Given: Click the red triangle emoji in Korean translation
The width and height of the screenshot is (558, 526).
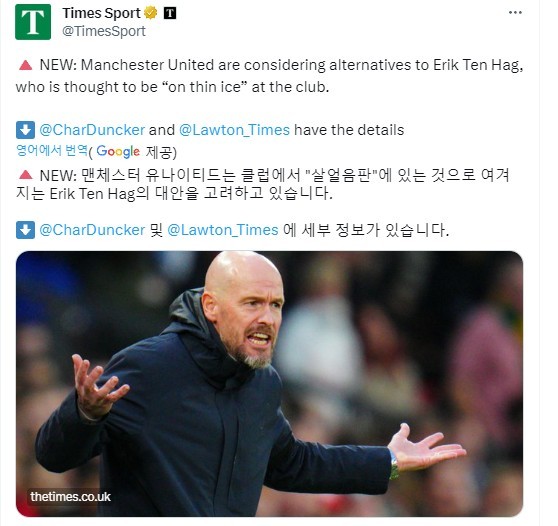Looking at the screenshot, I should pos(25,175).
